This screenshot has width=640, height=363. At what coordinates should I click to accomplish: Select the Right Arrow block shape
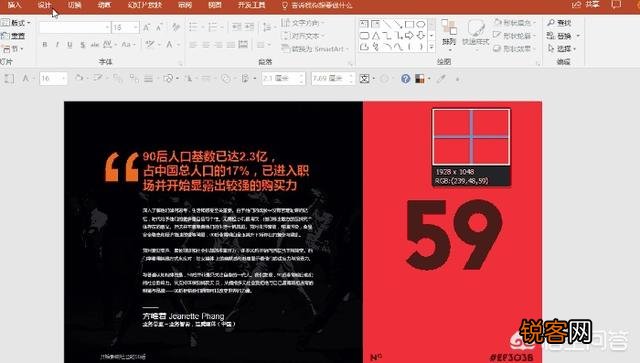click(x=409, y=36)
